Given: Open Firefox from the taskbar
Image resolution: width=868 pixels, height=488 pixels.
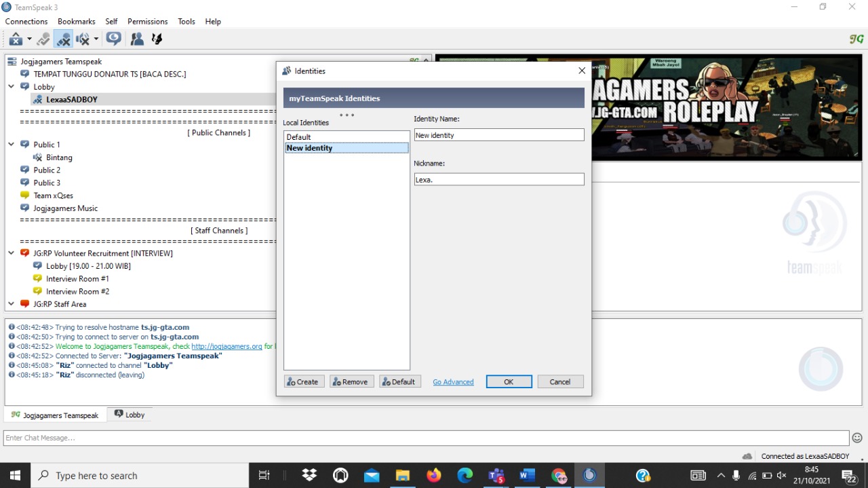Looking at the screenshot, I should (434, 475).
